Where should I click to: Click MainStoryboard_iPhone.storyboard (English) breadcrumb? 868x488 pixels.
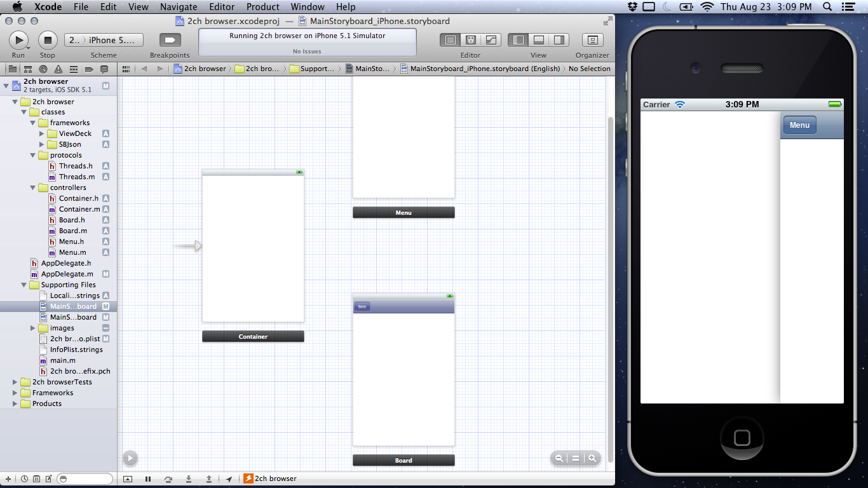[480, 69]
